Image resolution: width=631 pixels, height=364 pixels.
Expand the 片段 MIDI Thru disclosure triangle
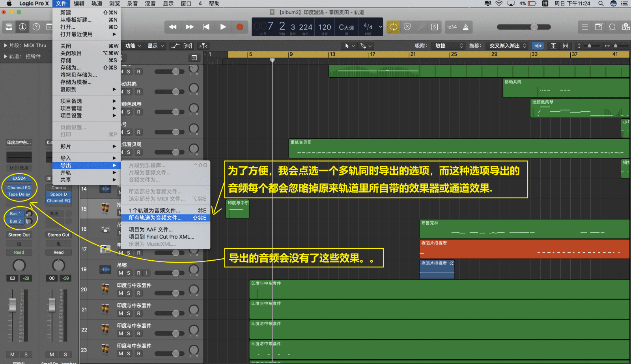pyautogui.click(x=6, y=45)
